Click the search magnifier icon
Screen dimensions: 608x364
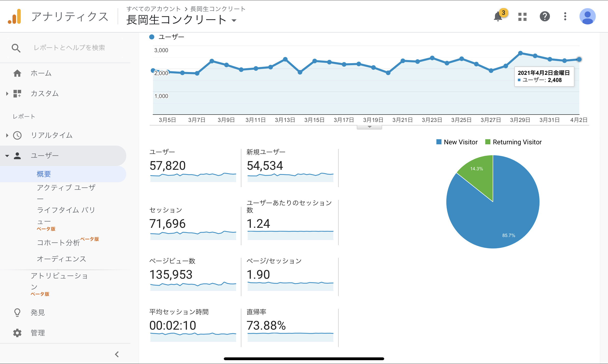16,48
